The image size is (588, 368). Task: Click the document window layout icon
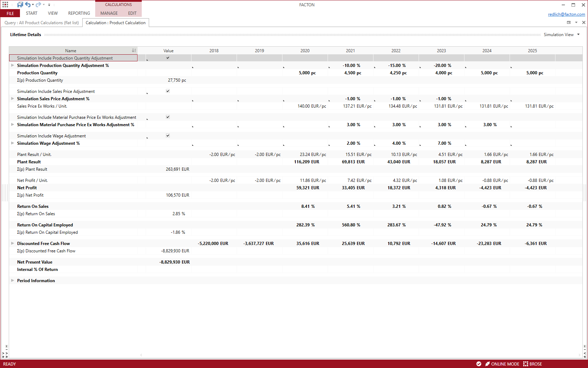[x=569, y=22]
